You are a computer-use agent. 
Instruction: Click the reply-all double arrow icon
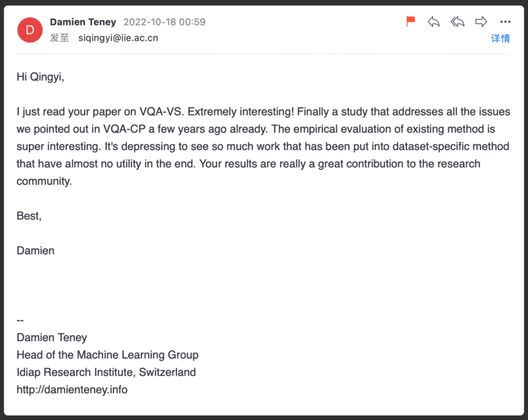(458, 21)
